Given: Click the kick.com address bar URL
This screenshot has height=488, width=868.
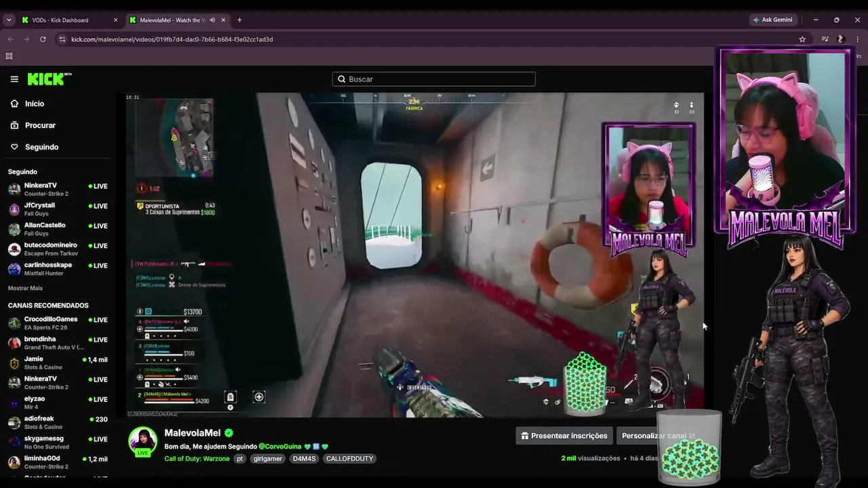Looking at the screenshot, I should tap(172, 39).
